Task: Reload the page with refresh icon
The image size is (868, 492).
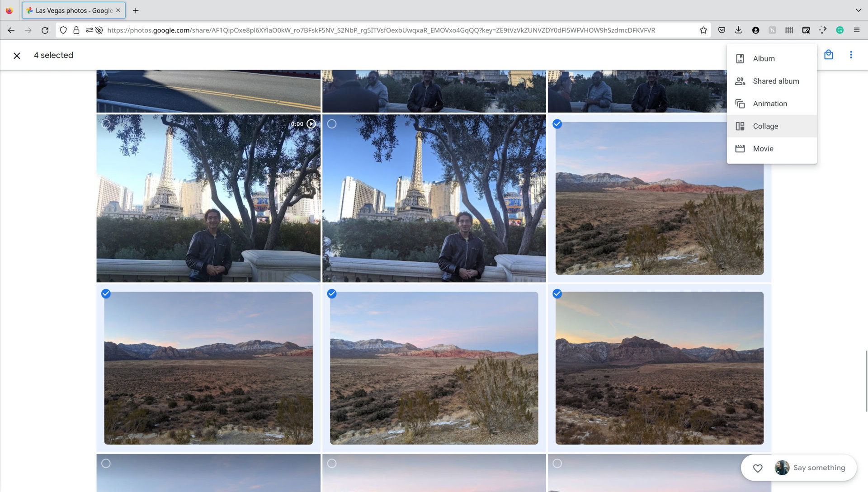Action: (45, 30)
